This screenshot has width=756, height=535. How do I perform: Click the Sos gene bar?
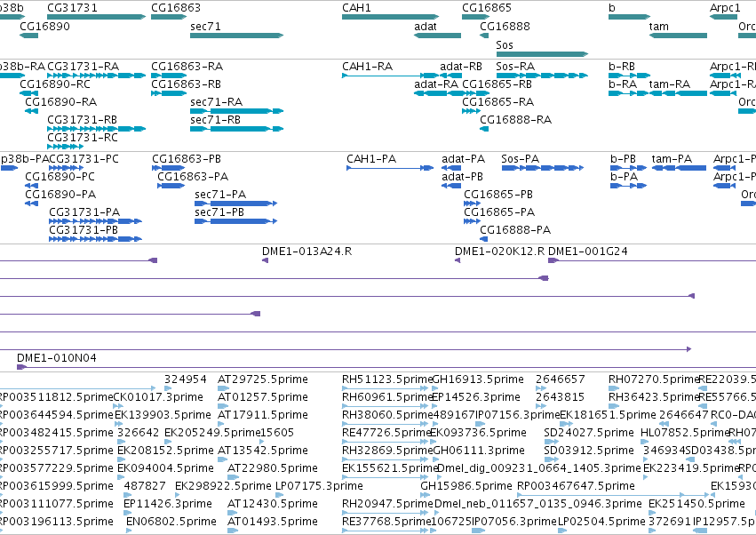click(543, 54)
